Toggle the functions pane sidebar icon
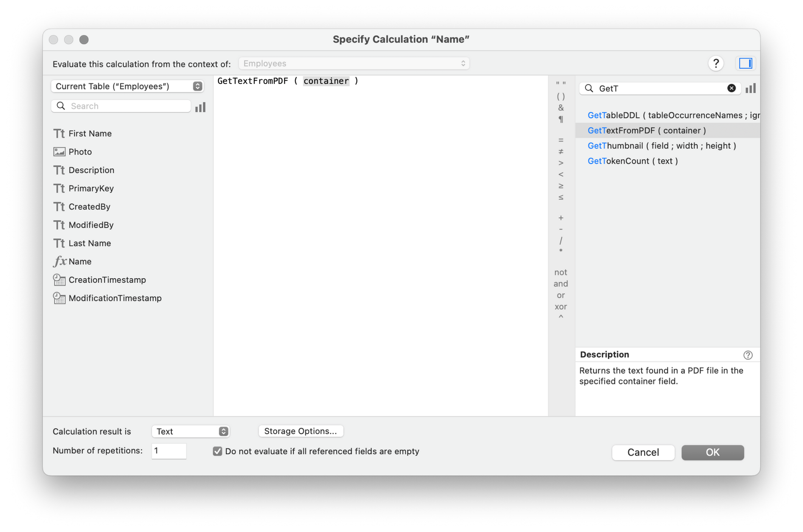 [745, 64]
